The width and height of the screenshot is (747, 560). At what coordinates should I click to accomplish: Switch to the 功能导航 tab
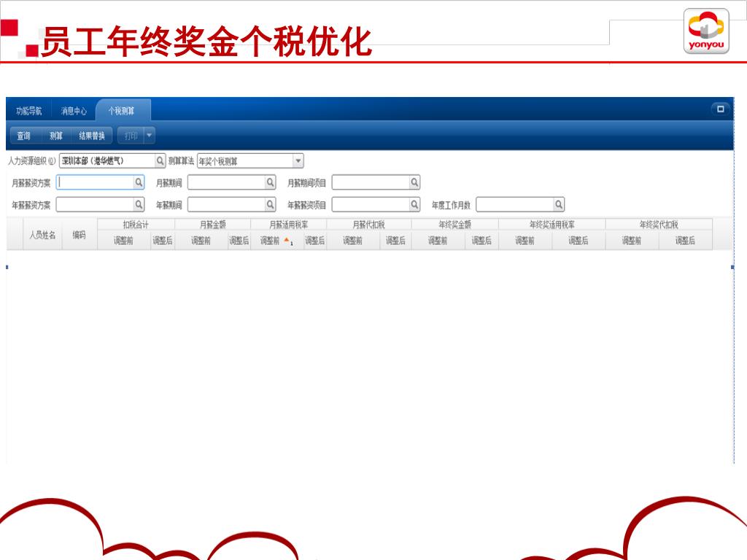pos(29,111)
